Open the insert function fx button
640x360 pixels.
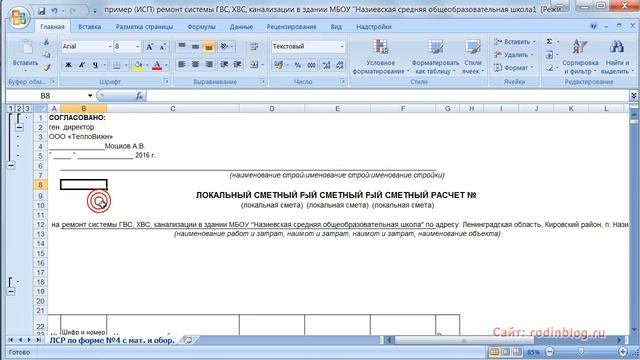[x=139, y=96]
